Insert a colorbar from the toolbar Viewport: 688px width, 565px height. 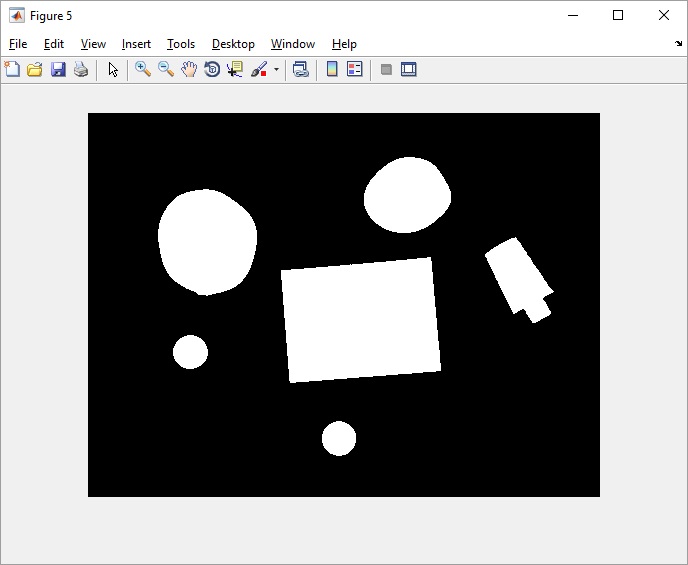pos(332,70)
